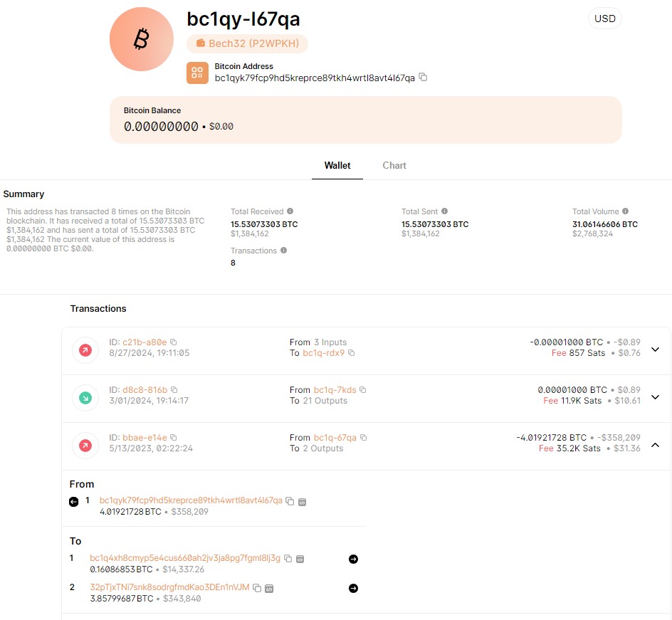Copy the full Bitcoin address at top

423,77
